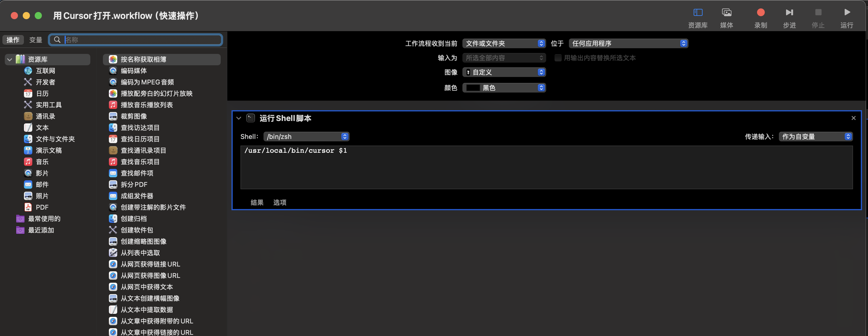Click the magnifier icon in search field
This screenshot has width=868, height=336.
[x=57, y=40]
